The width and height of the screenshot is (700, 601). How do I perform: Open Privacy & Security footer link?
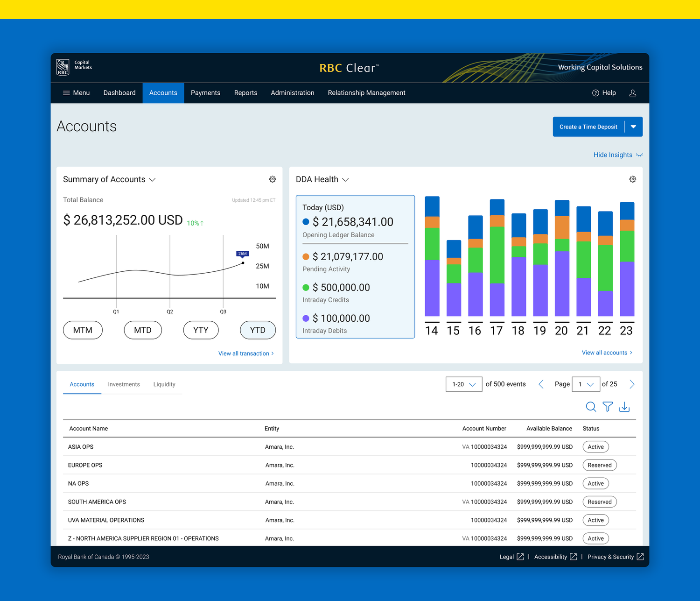pyautogui.click(x=610, y=557)
